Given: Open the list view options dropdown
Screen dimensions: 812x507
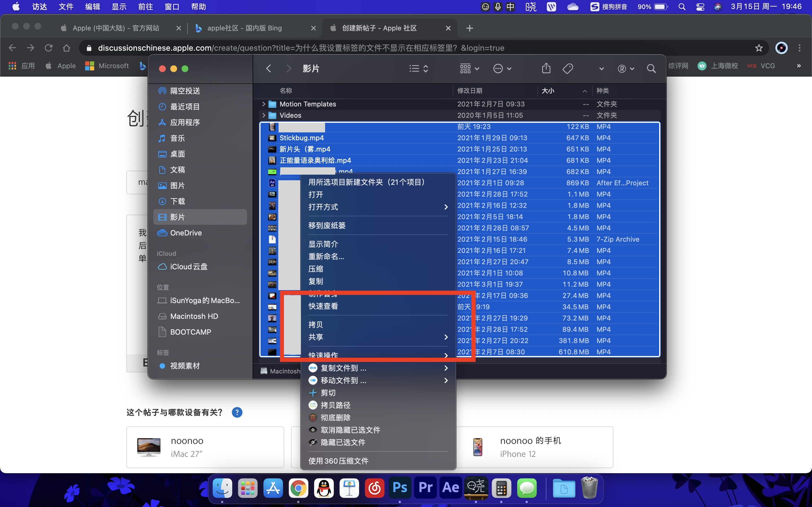Looking at the screenshot, I should click(x=418, y=68).
